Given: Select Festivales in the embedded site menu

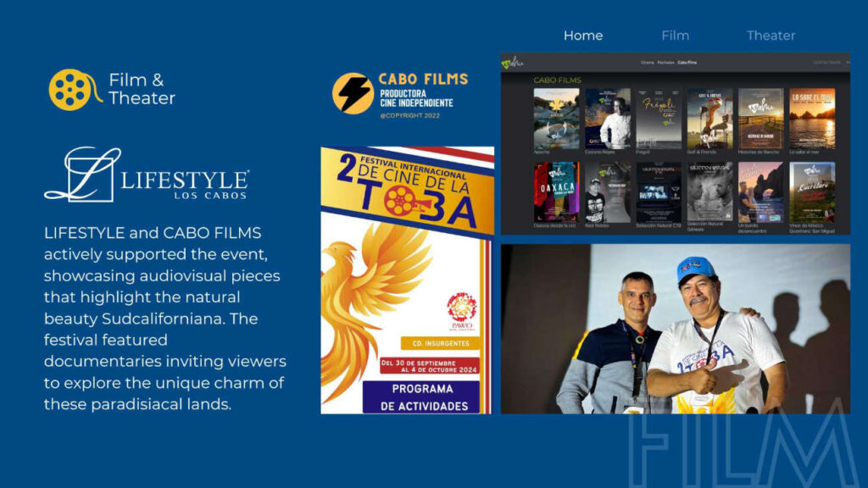Looking at the screenshot, I should (x=665, y=63).
